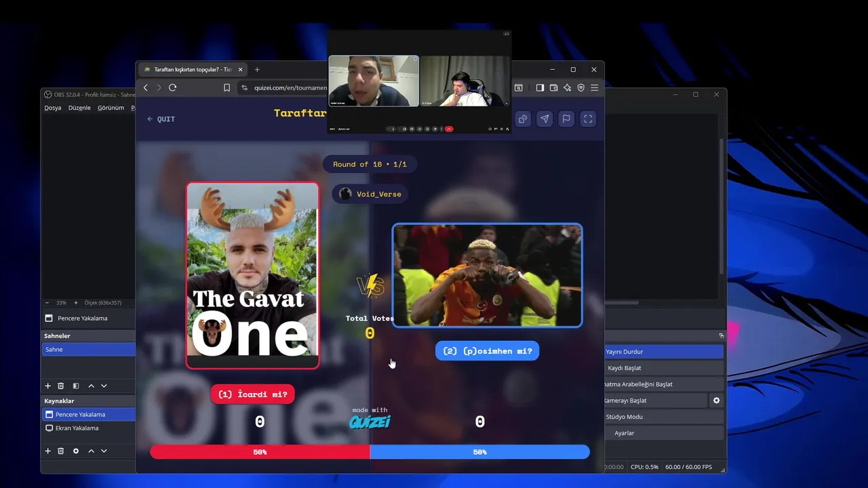868x488 pixels.
Task: Click the blue 50% vote bar
Action: [x=479, y=452]
